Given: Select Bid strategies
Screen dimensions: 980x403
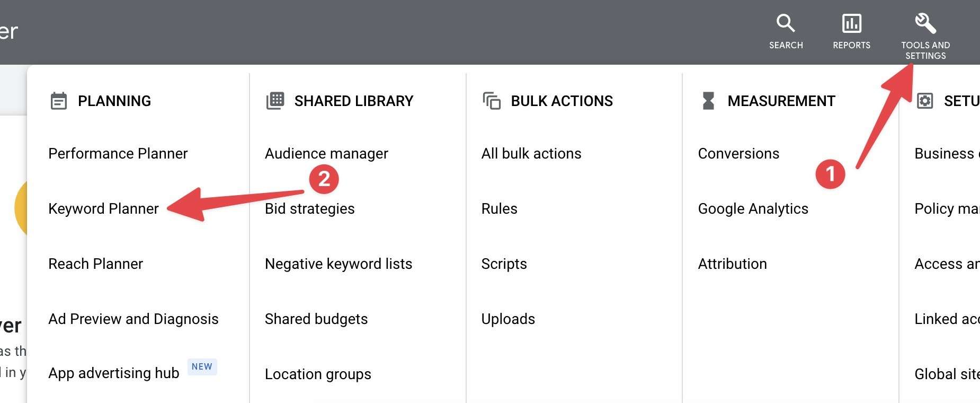Looking at the screenshot, I should point(309,209).
